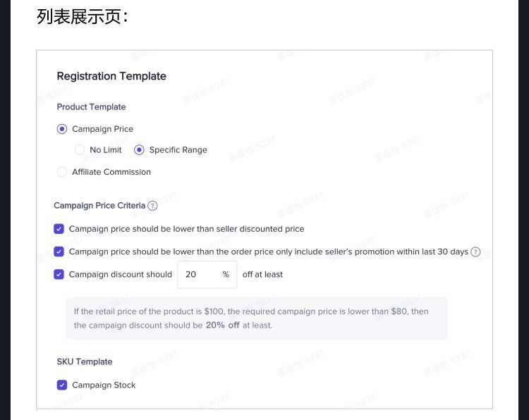Click the discount example info box
Viewport: 529px width, 420px height.
(x=257, y=319)
